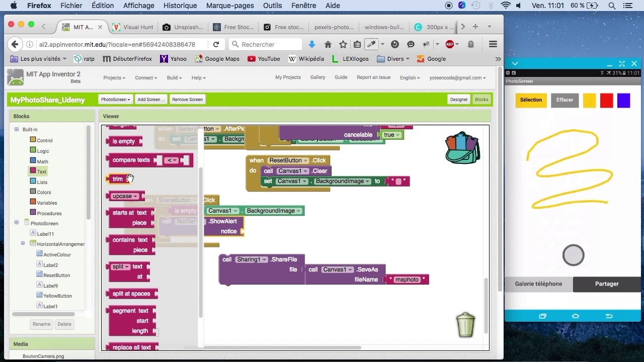Select the red color swatch in phone

point(607,101)
